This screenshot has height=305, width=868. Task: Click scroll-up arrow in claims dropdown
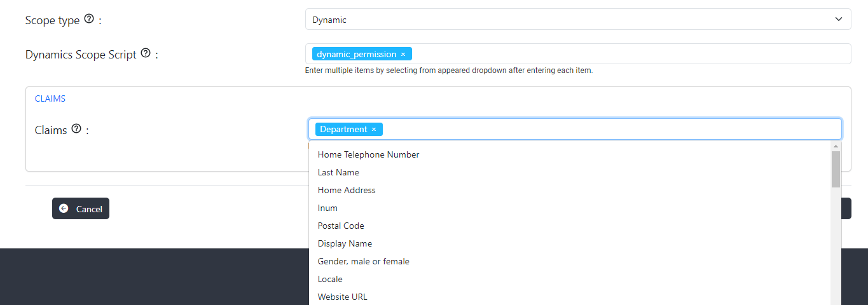click(836, 146)
